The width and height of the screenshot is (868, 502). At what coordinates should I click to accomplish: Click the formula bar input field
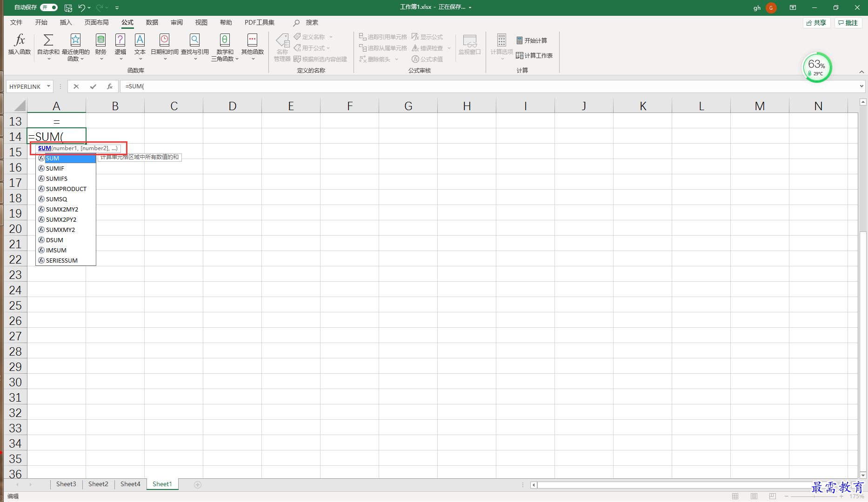click(488, 86)
